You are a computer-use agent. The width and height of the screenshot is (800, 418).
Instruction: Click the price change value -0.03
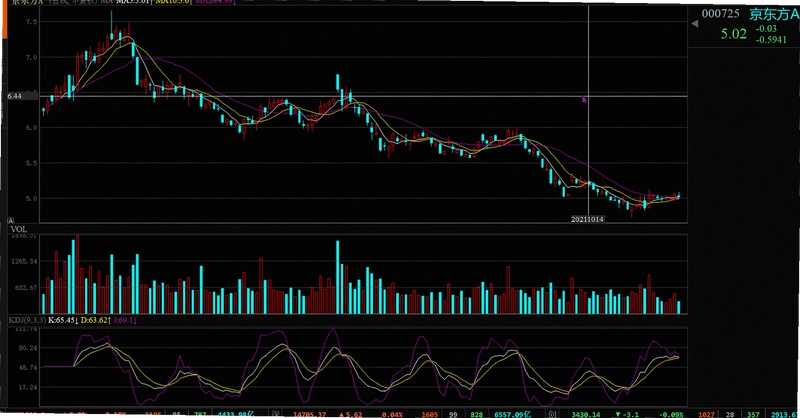point(767,29)
